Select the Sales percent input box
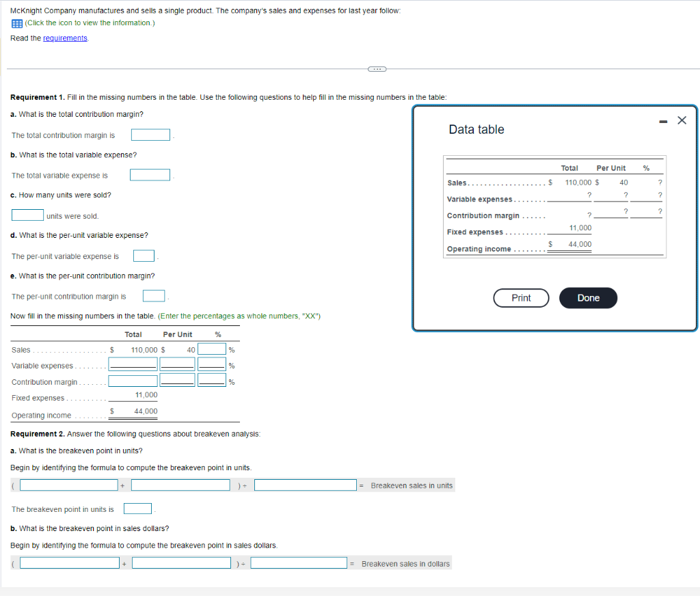The image size is (700, 596). (212, 349)
